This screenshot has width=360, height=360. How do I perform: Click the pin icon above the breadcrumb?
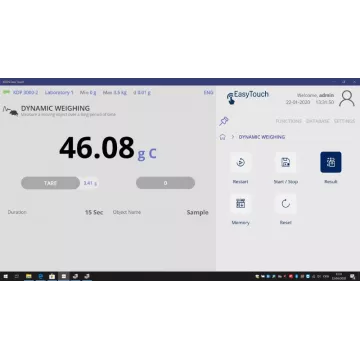(x=224, y=121)
